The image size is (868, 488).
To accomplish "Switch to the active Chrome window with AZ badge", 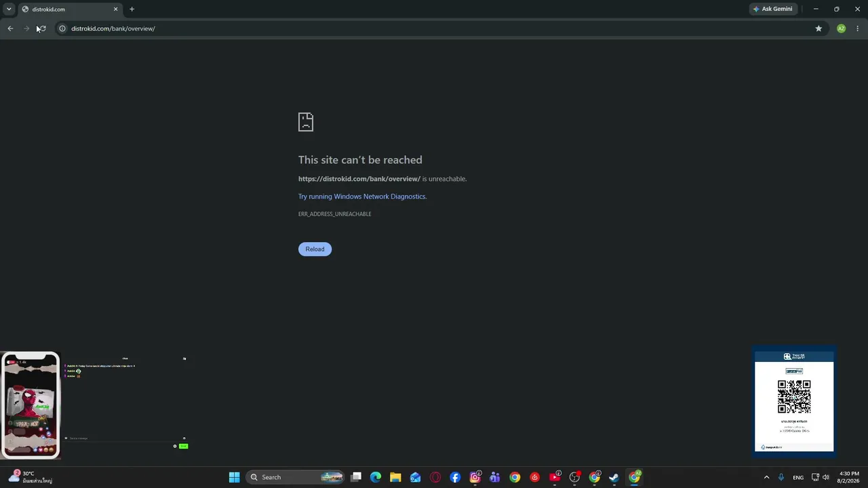I will pos(634,477).
